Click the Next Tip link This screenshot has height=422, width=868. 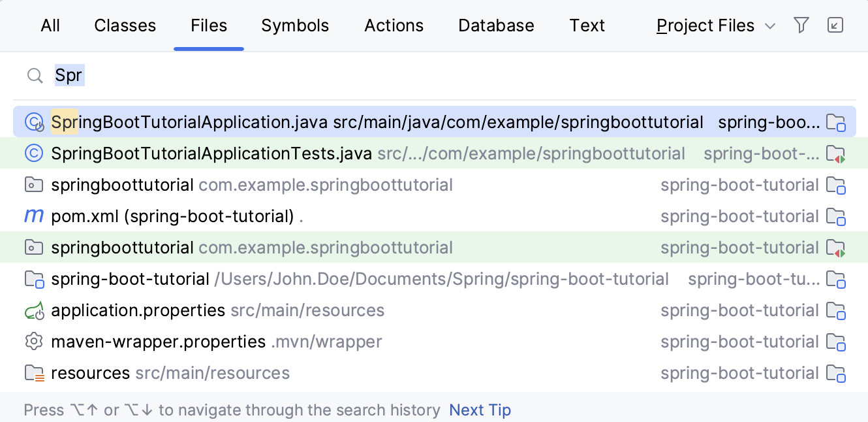click(480, 410)
